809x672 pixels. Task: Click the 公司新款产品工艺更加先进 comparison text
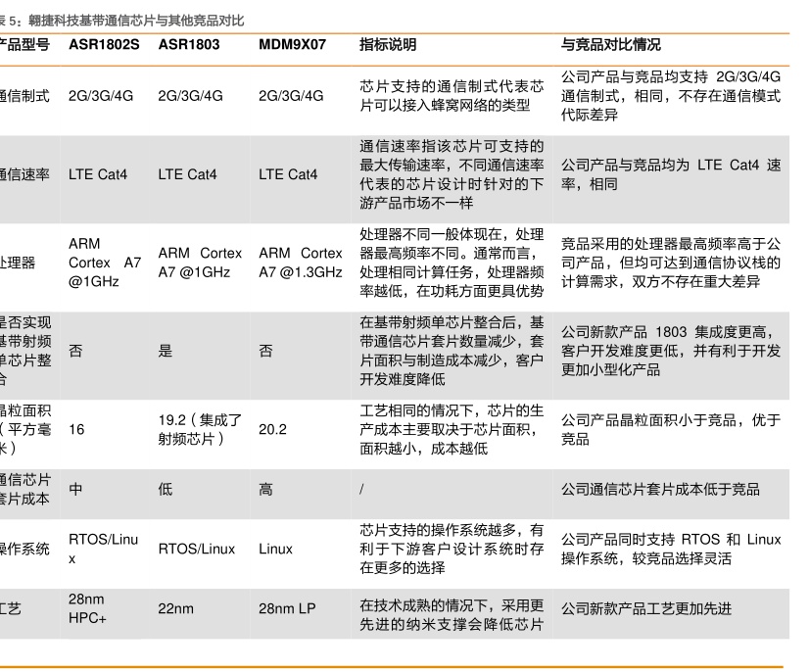(x=645, y=608)
